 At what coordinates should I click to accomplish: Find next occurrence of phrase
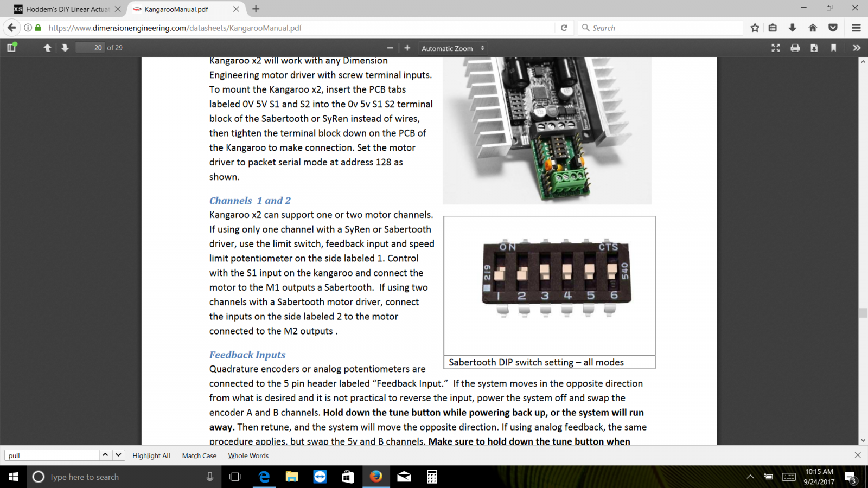[x=118, y=455]
